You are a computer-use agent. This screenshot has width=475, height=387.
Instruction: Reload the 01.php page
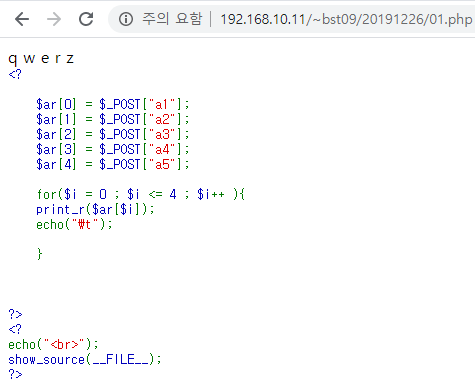click(x=86, y=19)
